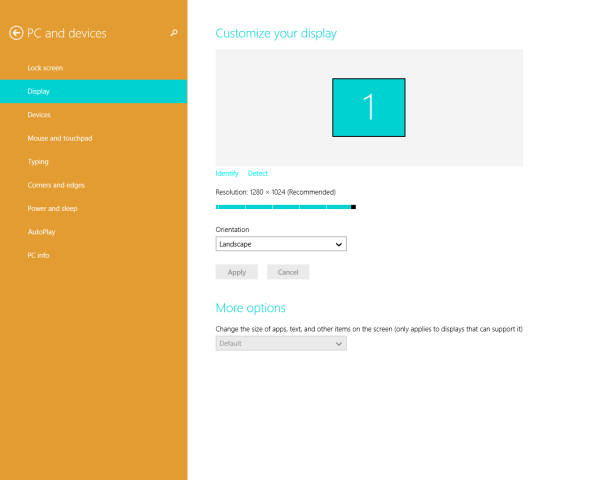Image resolution: width=600 pixels, height=480 pixels.
Task: Click the Apply button
Action: (236, 272)
